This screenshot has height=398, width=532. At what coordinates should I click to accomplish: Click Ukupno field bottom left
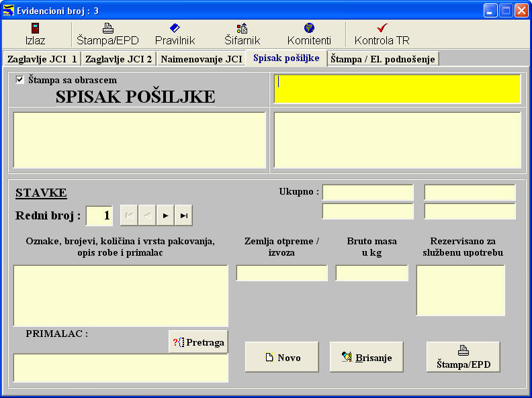[368, 211]
